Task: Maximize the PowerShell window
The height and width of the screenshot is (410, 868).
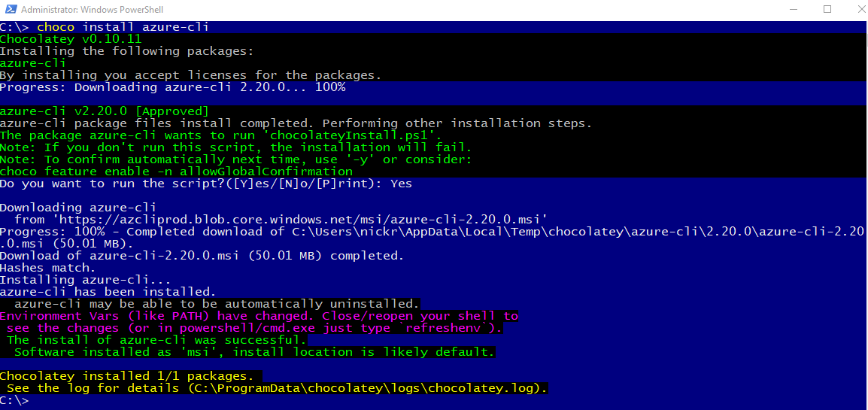Action: [x=827, y=10]
